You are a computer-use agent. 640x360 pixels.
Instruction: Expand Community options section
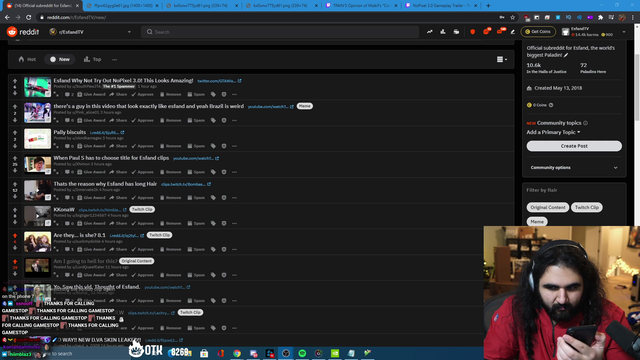pos(574,168)
